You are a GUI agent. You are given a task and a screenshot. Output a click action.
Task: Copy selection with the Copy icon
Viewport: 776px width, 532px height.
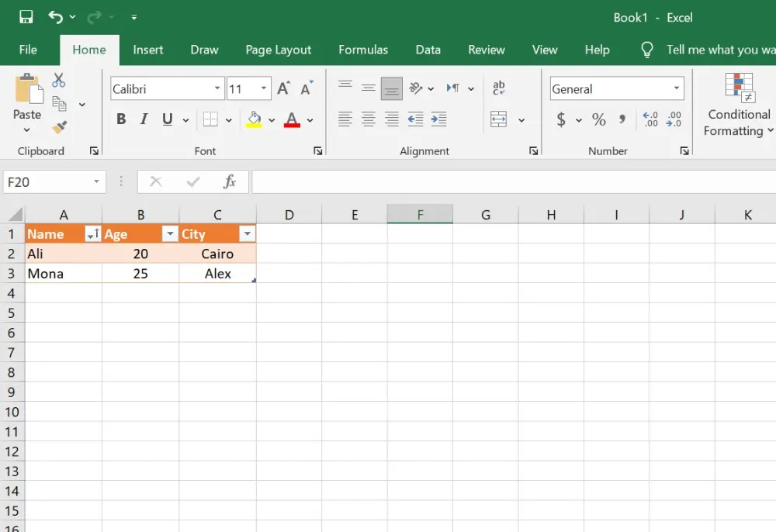[x=60, y=104]
